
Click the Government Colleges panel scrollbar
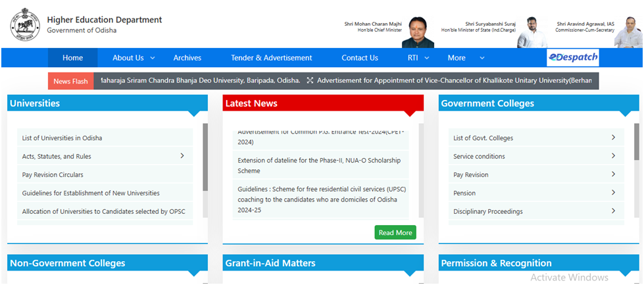tap(637, 142)
